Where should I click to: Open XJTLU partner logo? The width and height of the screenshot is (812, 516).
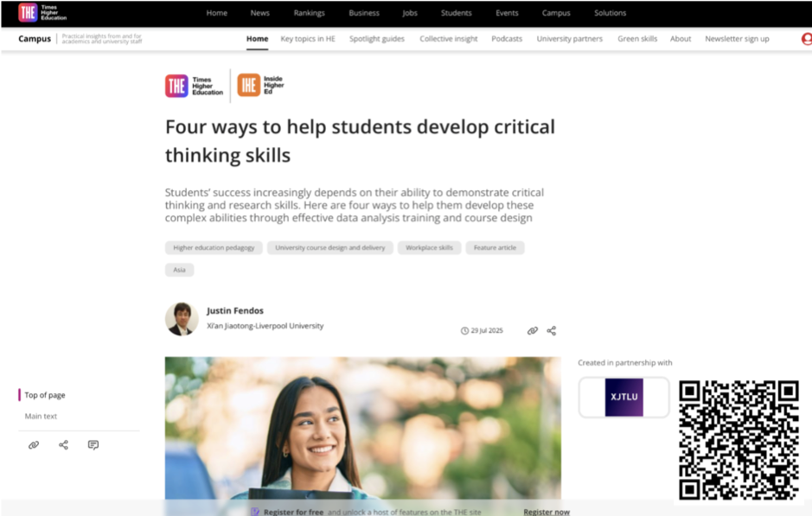tap(624, 397)
